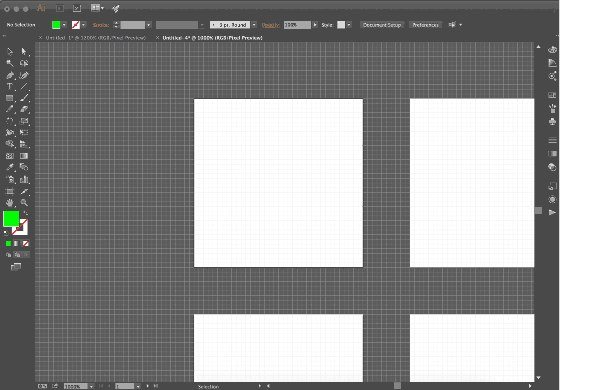Swap fill and stroke colors
The image size is (600, 390).
click(x=25, y=212)
